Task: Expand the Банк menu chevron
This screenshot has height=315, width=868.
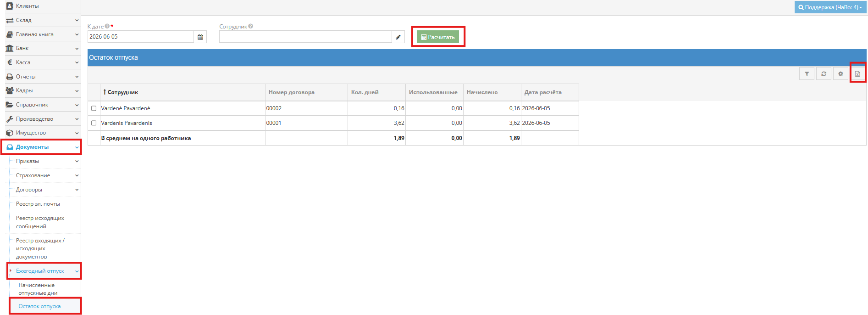Action: click(x=77, y=48)
